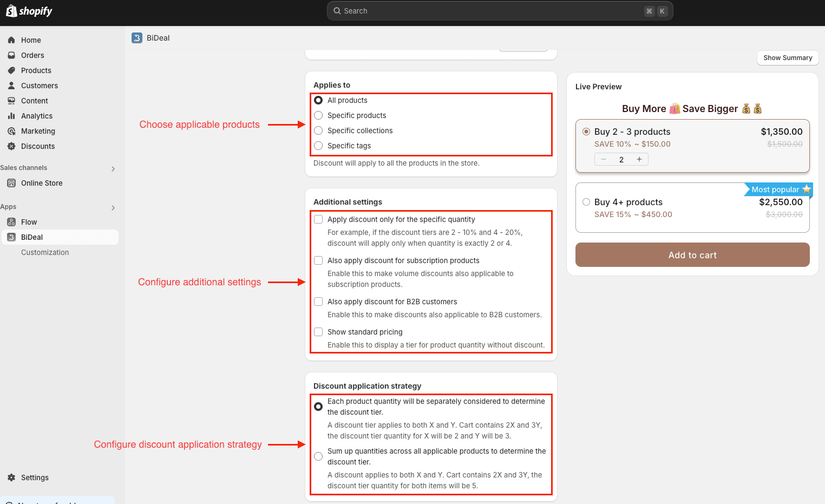This screenshot has width=825, height=504.
Task: Click the command-K shortcut badge
Action: point(656,11)
